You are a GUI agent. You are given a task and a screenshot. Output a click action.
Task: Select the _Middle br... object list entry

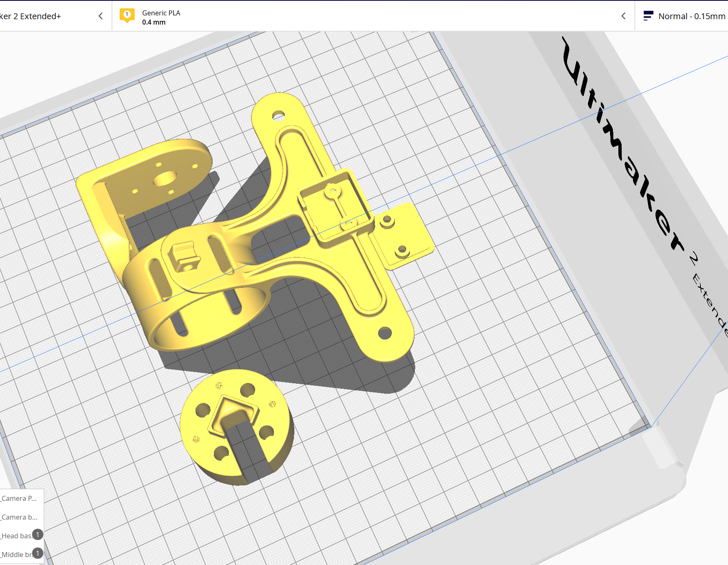tap(17, 555)
